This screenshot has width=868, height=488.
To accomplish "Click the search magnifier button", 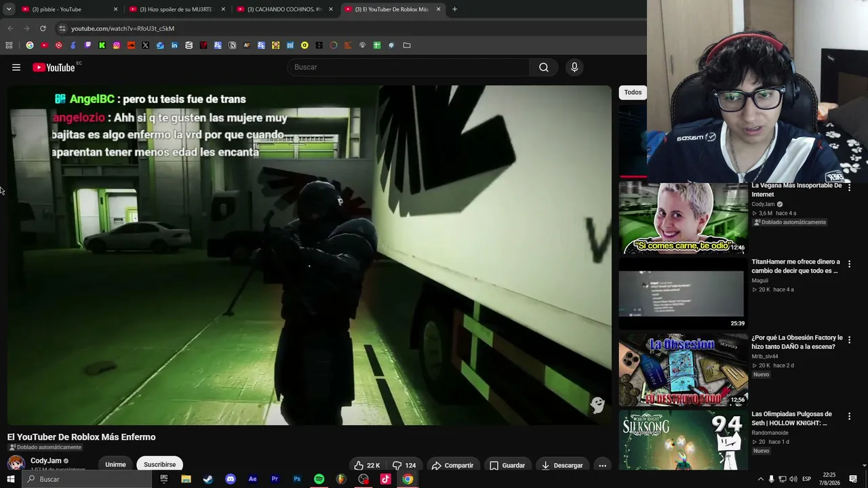I will click(x=543, y=67).
